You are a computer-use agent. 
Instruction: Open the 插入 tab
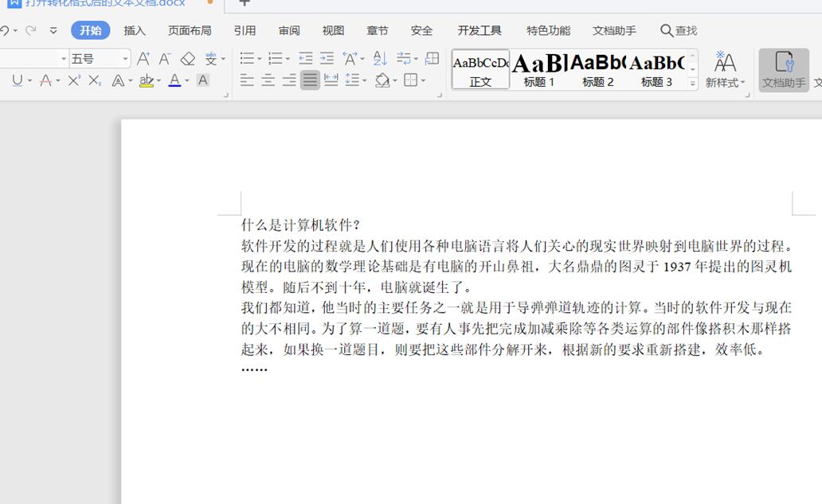pyautogui.click(x=134, y=30)
